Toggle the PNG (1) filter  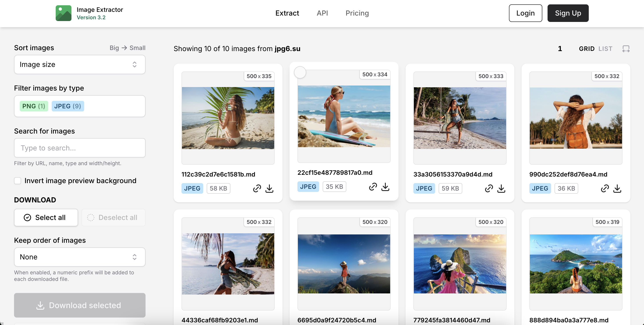coord(34,106)
